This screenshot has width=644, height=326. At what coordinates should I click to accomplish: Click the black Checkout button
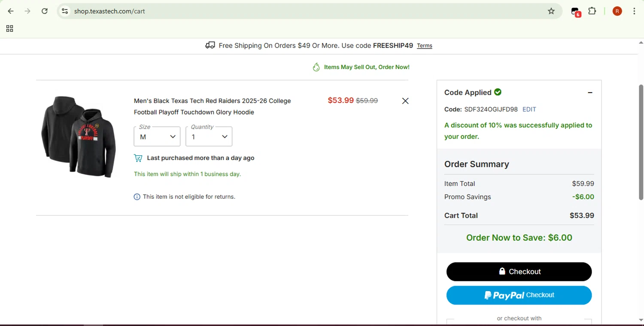[x=519, y=272]
